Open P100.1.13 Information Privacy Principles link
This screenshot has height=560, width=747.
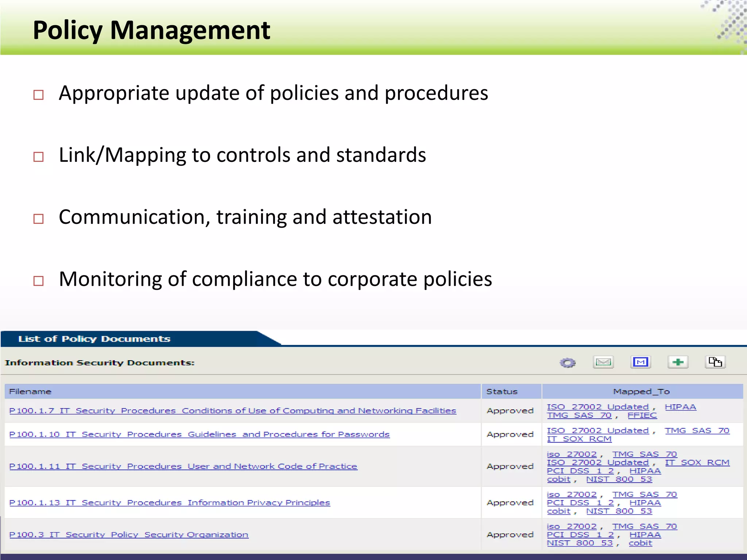tap(170, 502)
